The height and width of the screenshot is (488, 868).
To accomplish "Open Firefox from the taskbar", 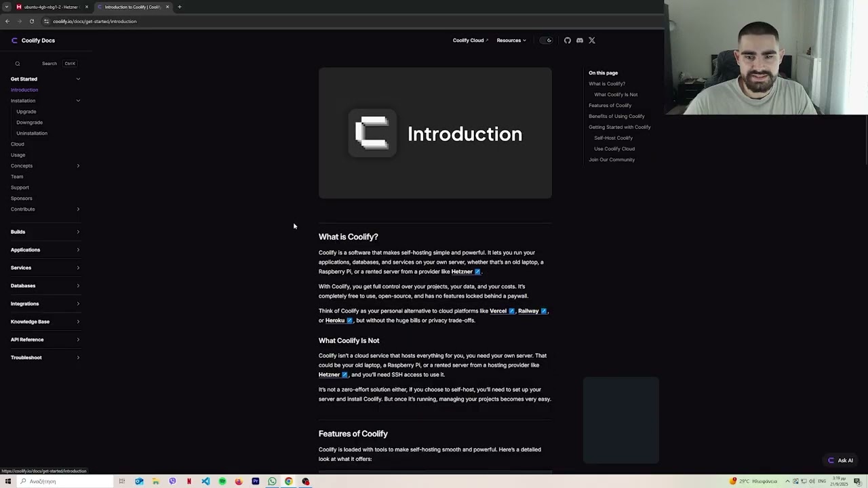I will coord(239,481).
